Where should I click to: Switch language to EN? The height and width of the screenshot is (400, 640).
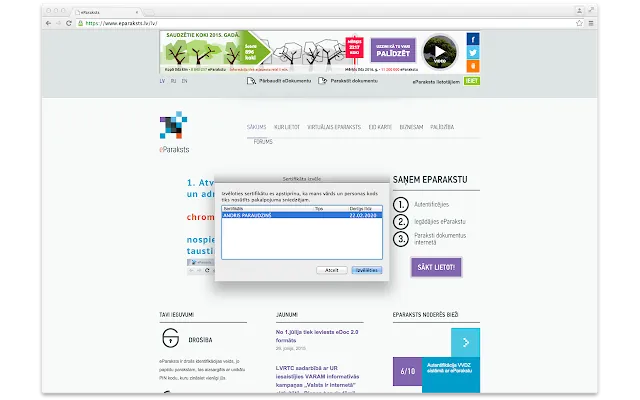(x=184, y=81)
